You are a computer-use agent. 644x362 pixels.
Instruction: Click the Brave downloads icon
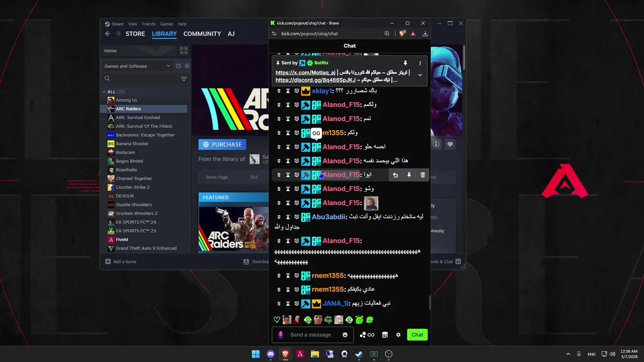(x=425, y=34)
